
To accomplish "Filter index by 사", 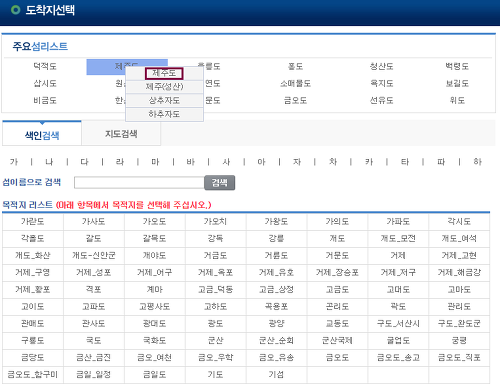I will pyautogui.click(x=226, y=162).
